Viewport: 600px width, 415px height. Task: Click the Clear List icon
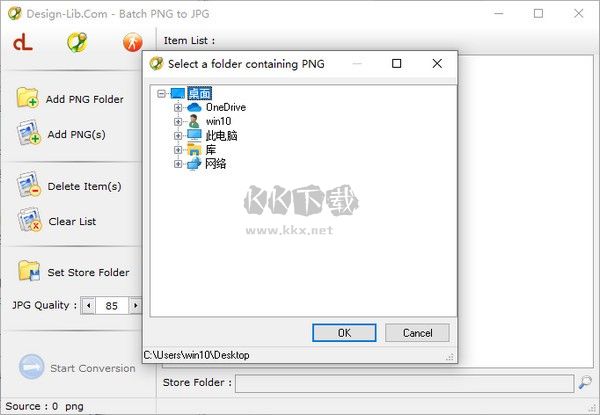point(29,220)
